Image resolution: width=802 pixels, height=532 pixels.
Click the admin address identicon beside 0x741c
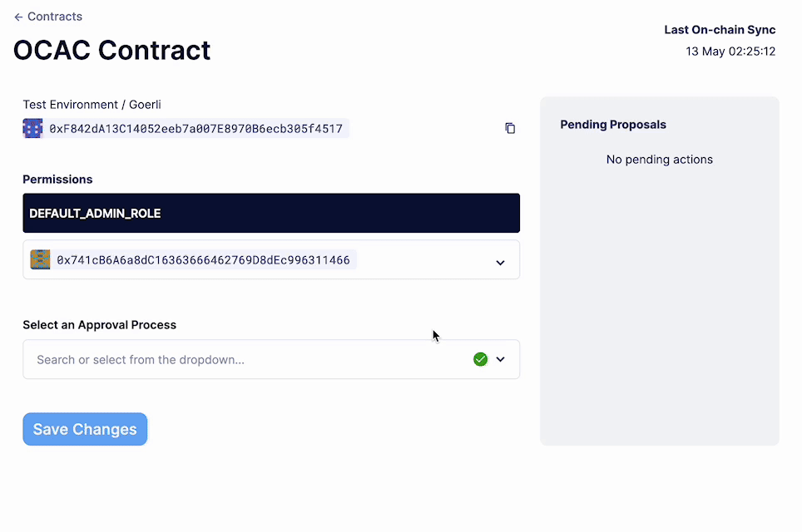tap(40, 259)
